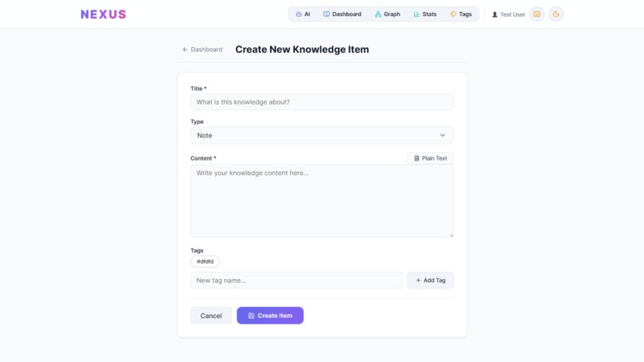The image size is (644, 362).
Task: Switch content format with Plain Text button
Action: [431, 158]
